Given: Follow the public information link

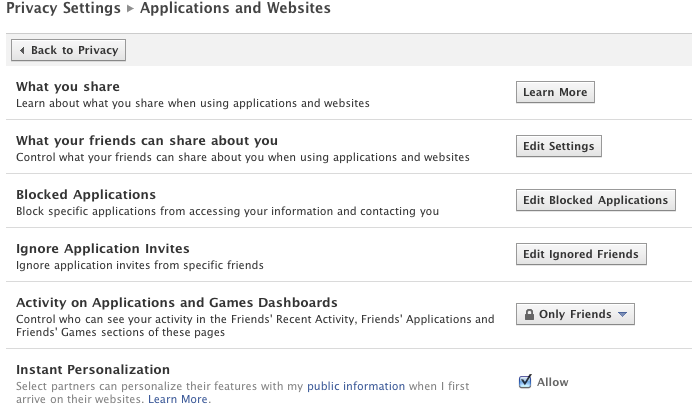Looking at the screenshot, I should [356, 386].
